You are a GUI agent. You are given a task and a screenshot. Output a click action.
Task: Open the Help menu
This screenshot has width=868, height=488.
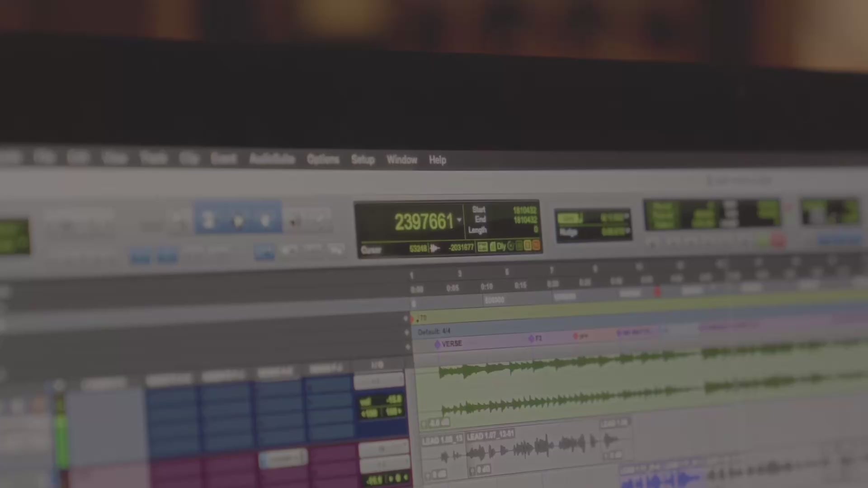pos(437,160)
